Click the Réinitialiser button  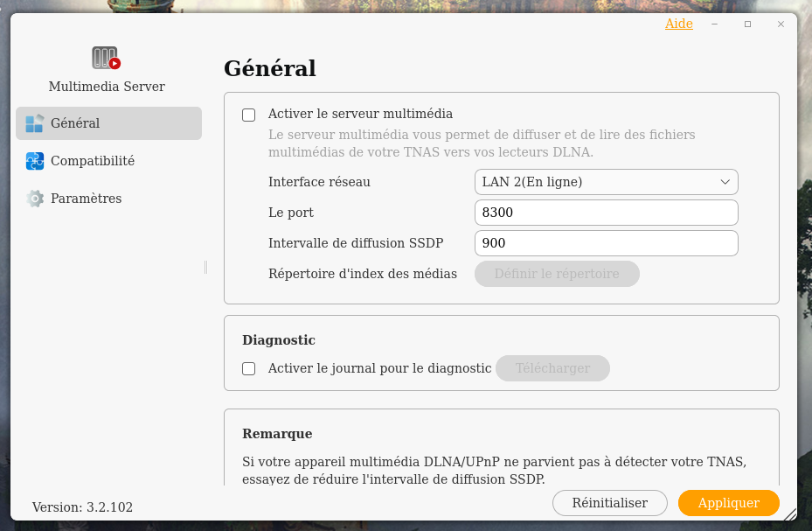click(x=609, y=503)
